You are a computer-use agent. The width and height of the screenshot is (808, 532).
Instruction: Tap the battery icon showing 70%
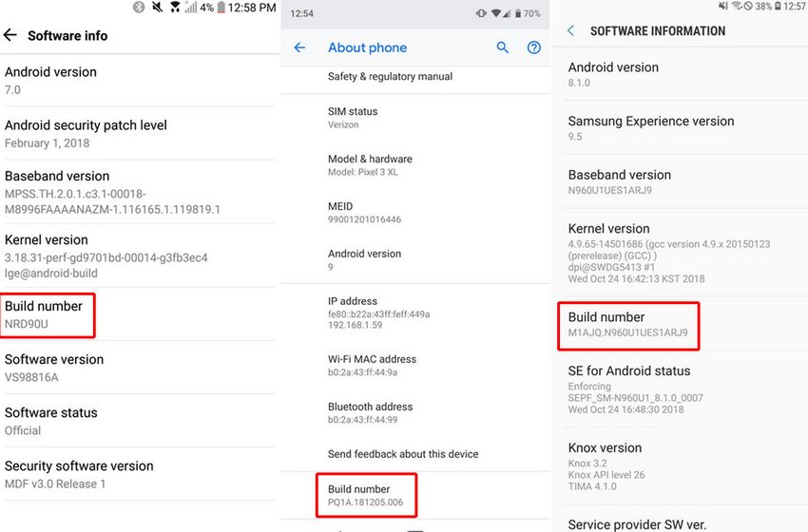[x=513, y=14]
